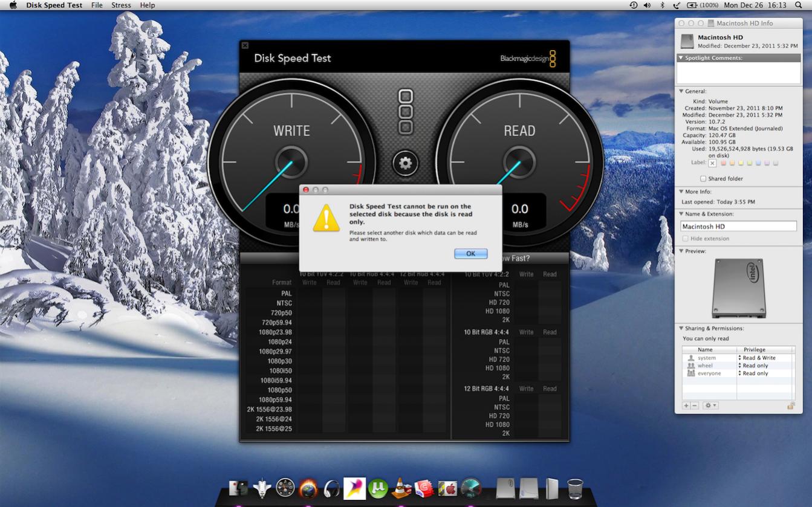Open the flaming globe browser in Dock

coord(308,488)
